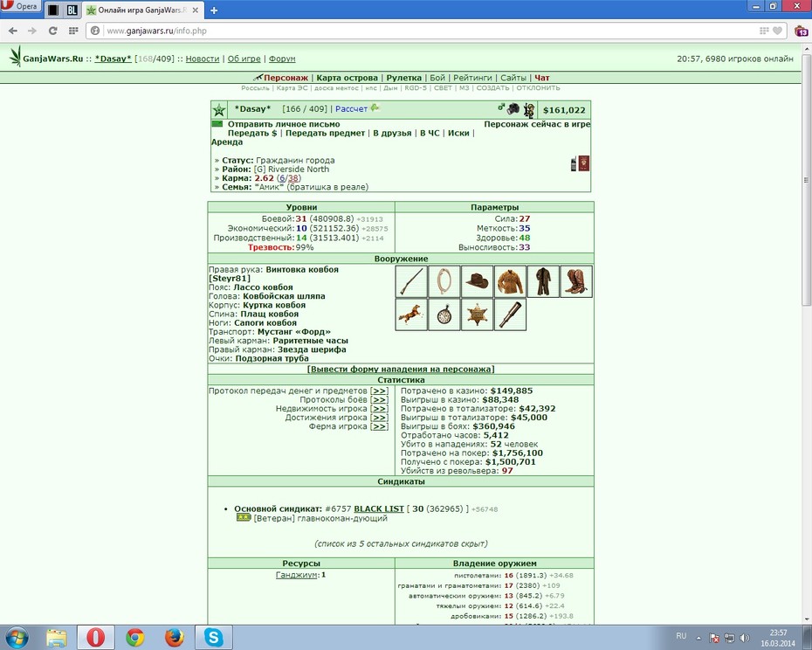Click the spyglass item icon

(510, 315)
